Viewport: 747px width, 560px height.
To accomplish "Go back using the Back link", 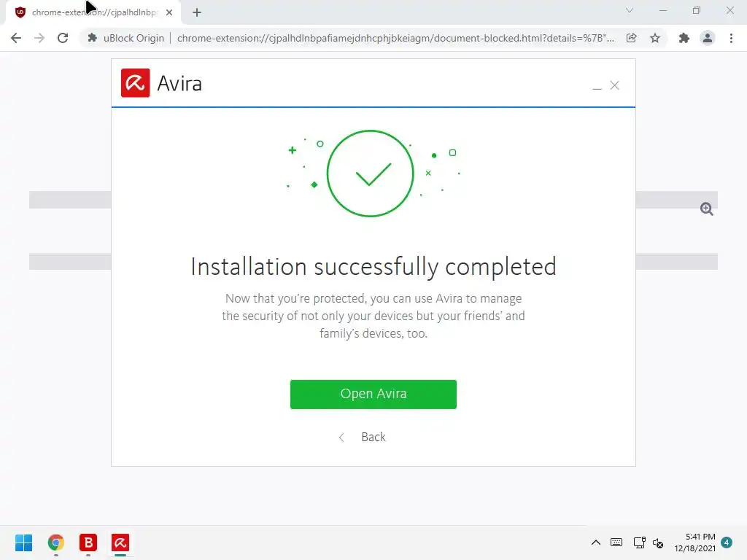I will pos(373,437).
